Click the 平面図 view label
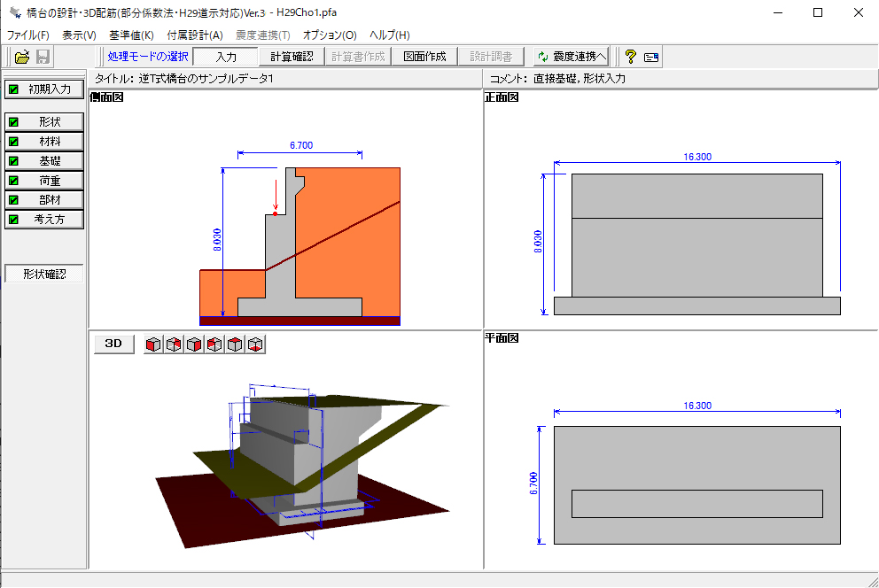 (x=502, y=337)
